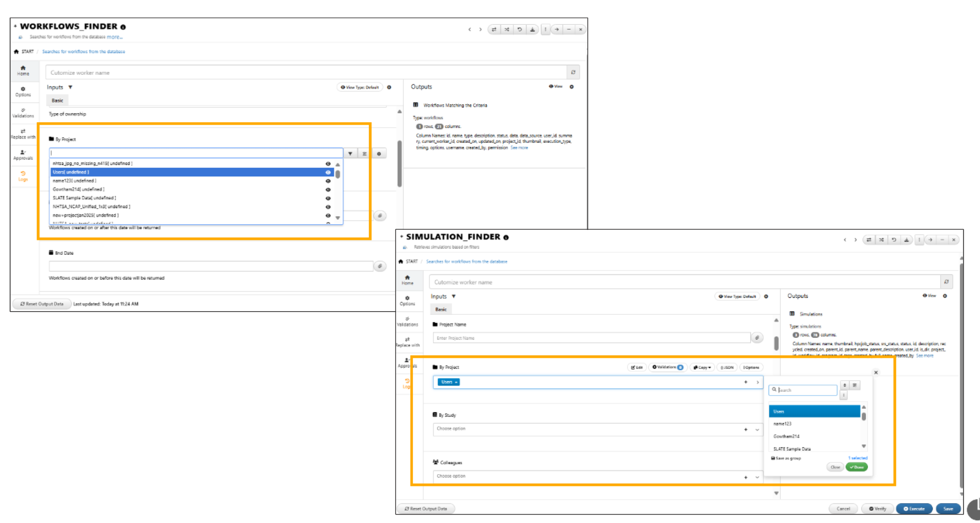Open Validations in Simulation Finder sidebar
This screenshot has width=980, height=523.
pos(408,321)
